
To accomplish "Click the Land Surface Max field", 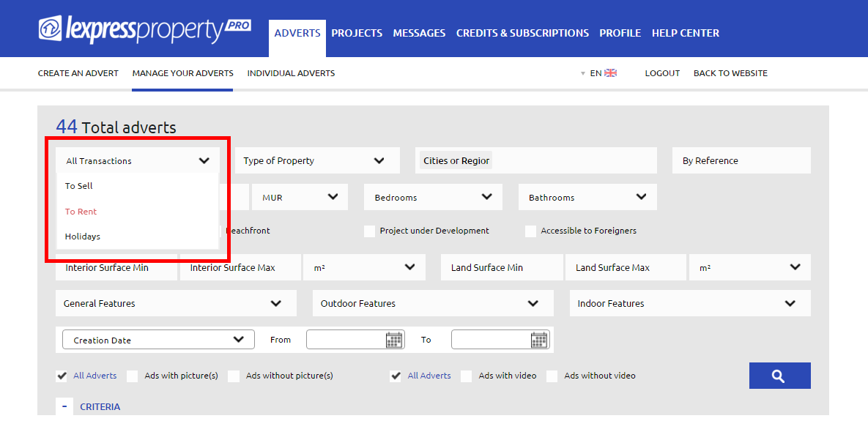I will tap(626, 267).
